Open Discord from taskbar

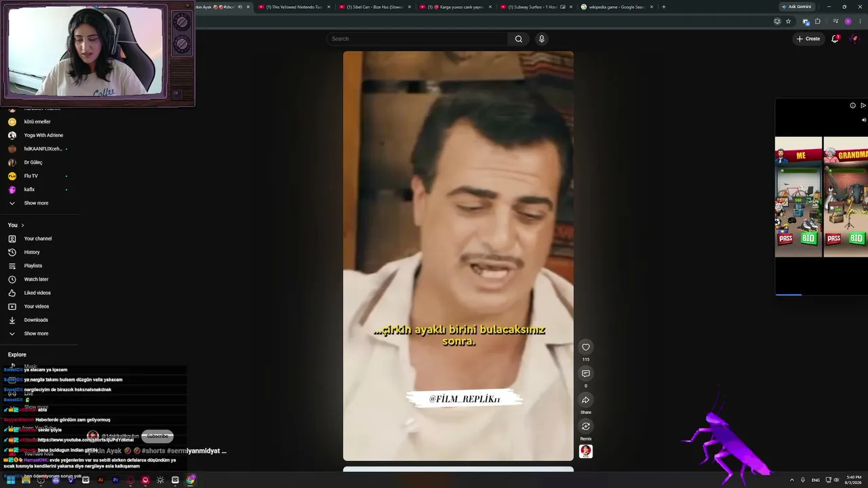point(56,480)
